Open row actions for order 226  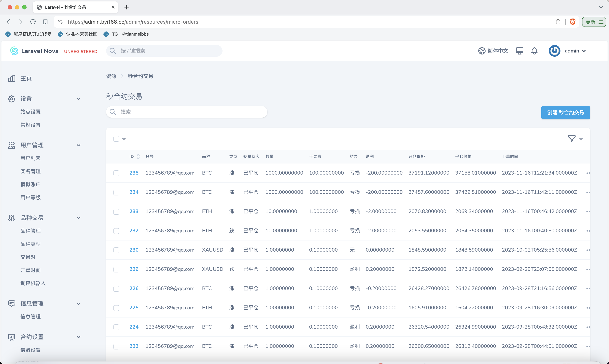588,289
